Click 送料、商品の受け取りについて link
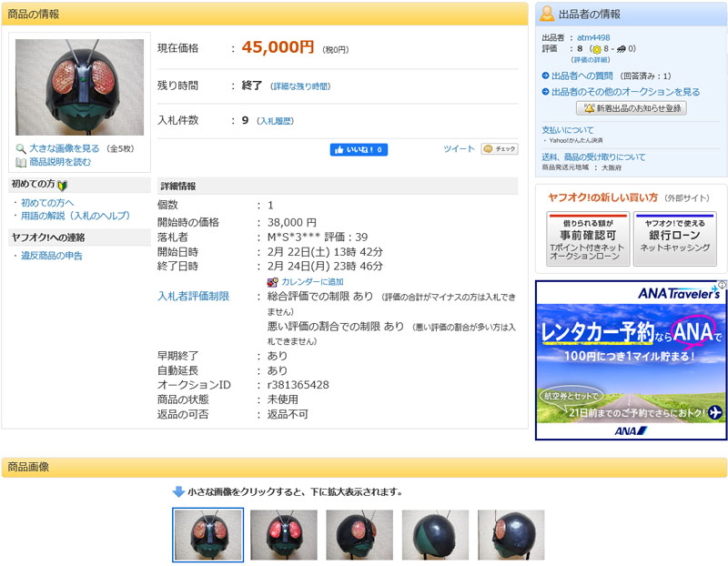 (x=593, y=157)
